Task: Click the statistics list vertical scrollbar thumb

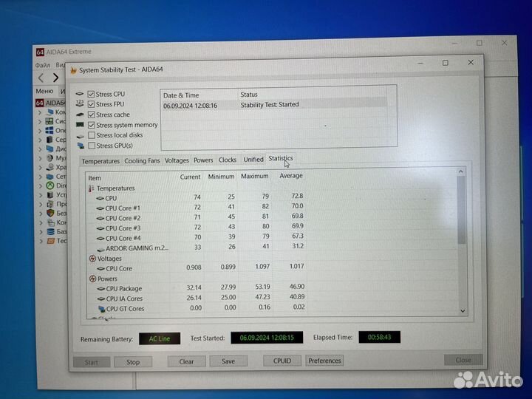Action: pos(461,210)
